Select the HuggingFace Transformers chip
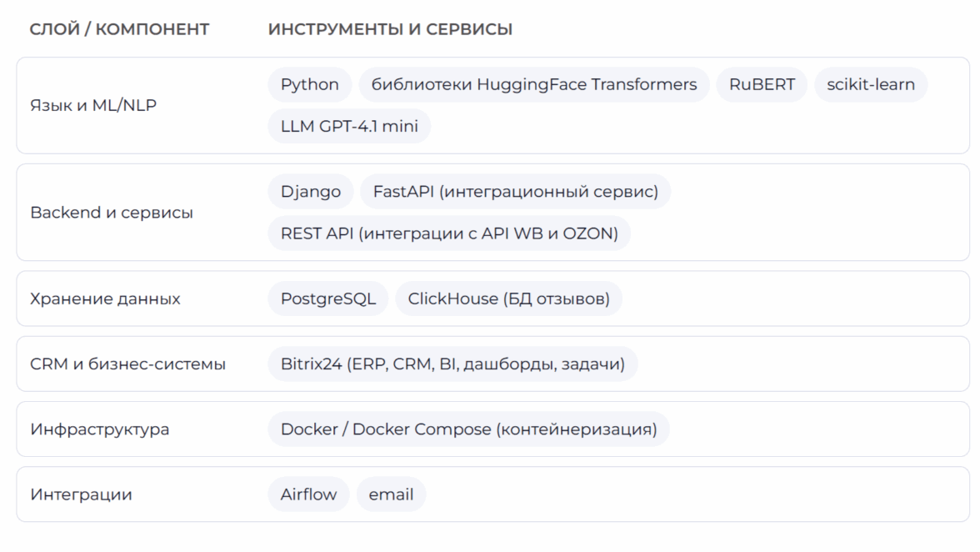The width and height of the screenshot is (980, 552). coord(534,85)
